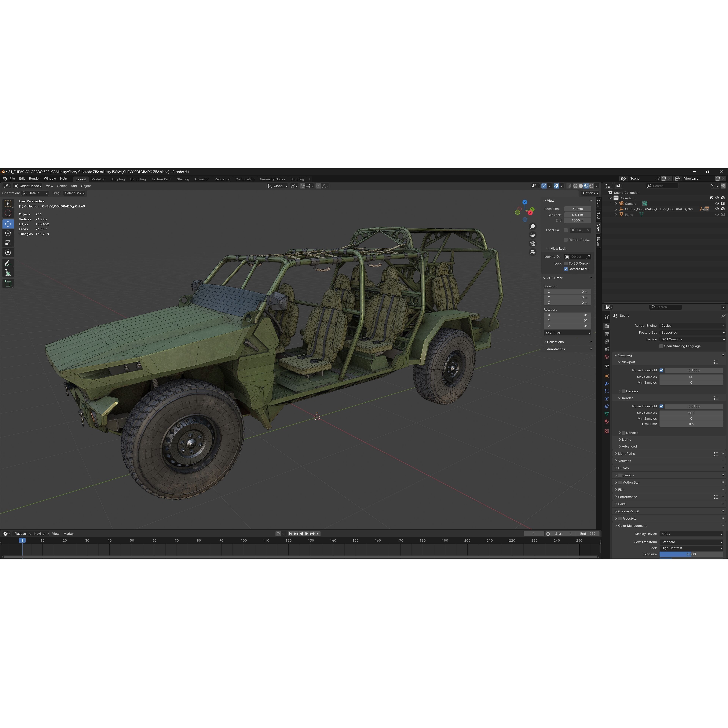Screen dimensions: 728x728
Task: Disable the viewport Noise Threshold checkbox
Action: pos(661,370)
